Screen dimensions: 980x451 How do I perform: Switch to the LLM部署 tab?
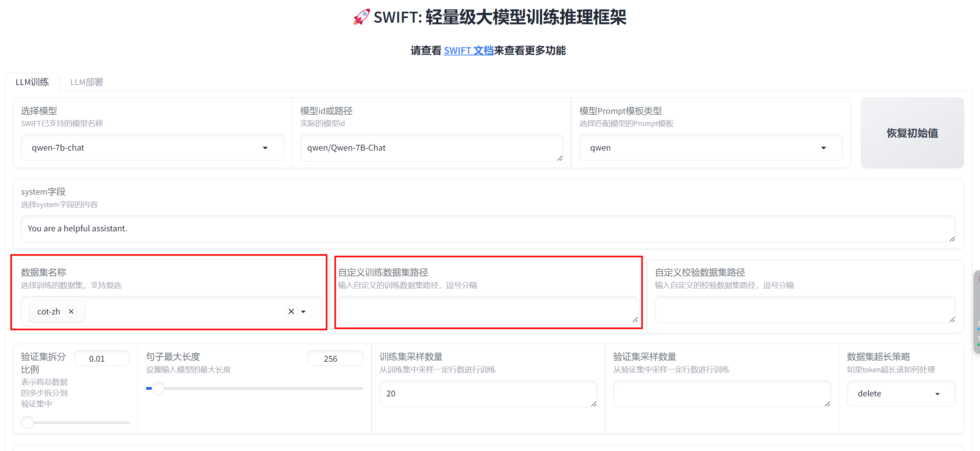[x=87, y=82]
